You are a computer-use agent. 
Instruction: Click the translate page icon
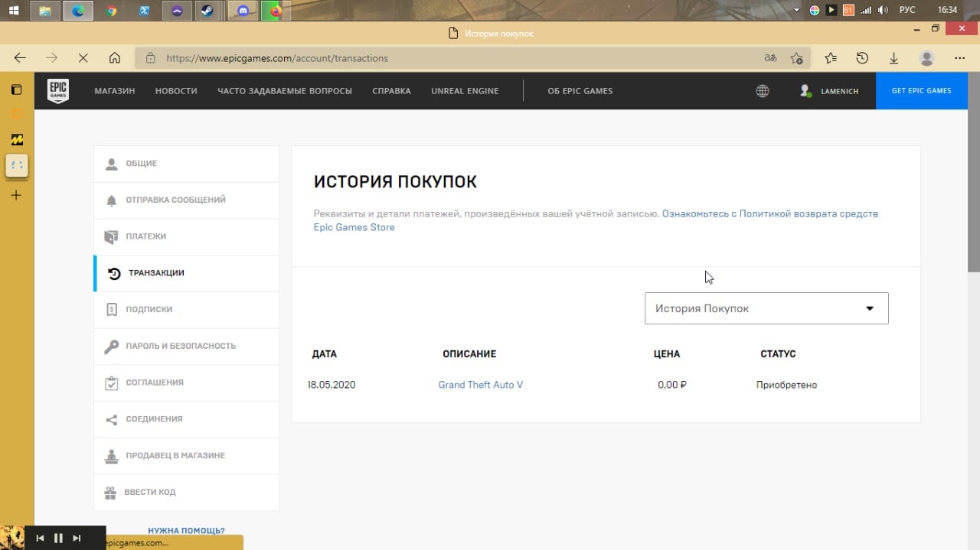click(770, 58)
